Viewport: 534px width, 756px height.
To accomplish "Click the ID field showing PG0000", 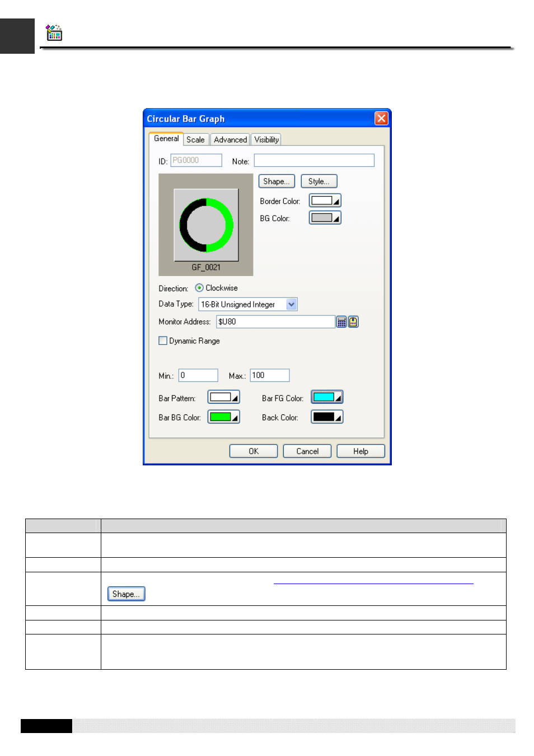I will pos(196,161).
